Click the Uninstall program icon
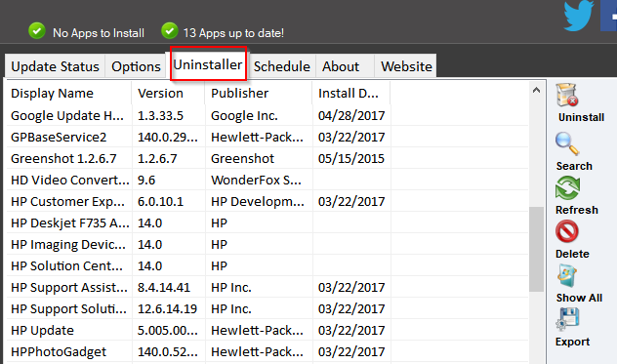The image size is (617, 364). coord(567,95)
